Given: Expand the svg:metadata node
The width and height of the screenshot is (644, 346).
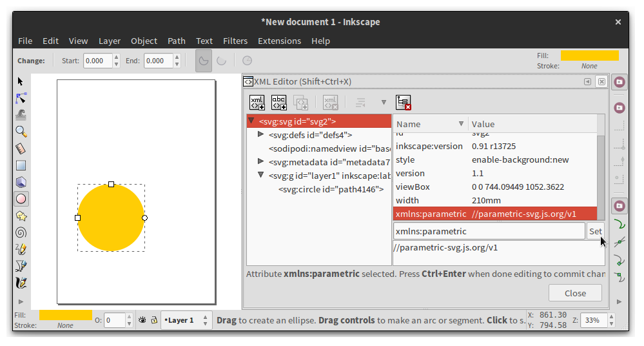Looking at the screenshot, I should (260, 161).
